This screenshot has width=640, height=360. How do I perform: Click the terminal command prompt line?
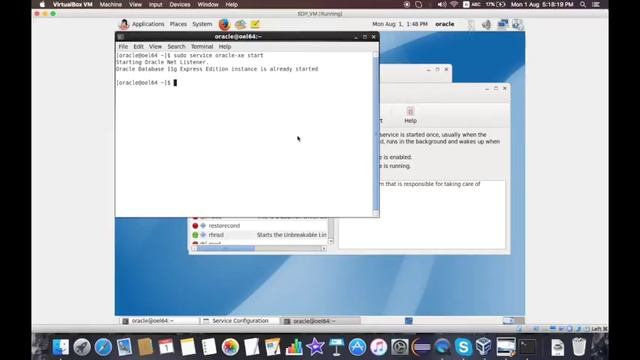coord(146,82)
